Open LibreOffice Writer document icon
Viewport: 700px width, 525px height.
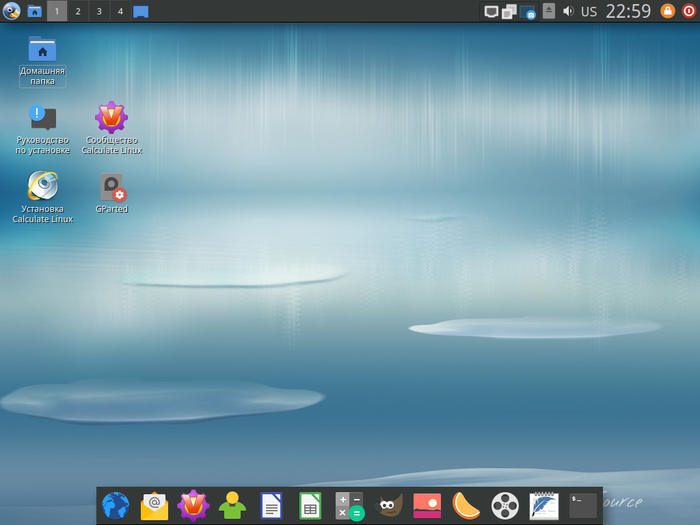[x=271, y=506]
